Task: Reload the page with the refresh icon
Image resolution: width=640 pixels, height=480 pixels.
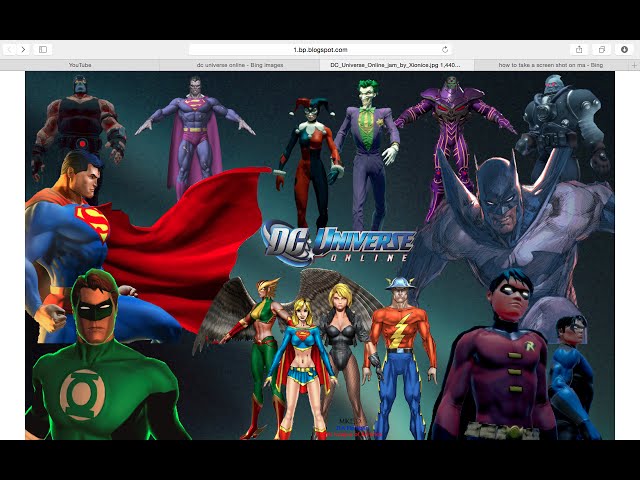Action: (x=445, y=50)
